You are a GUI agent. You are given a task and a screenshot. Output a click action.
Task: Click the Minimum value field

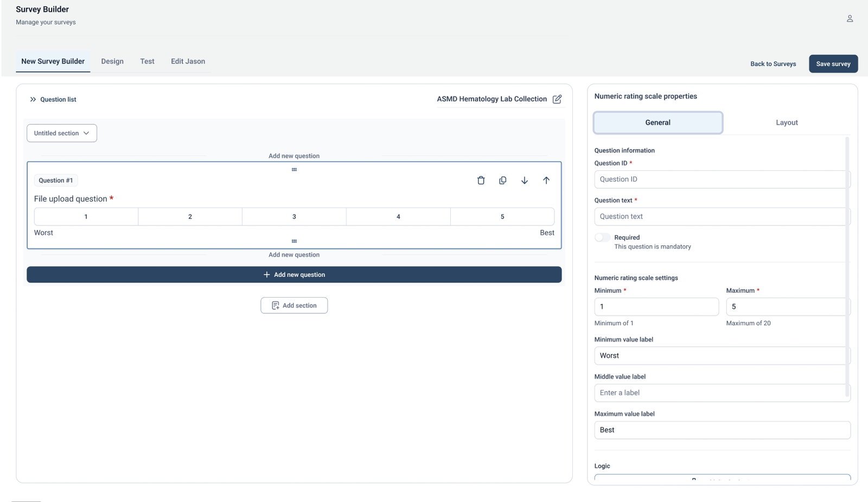(656, 307)
